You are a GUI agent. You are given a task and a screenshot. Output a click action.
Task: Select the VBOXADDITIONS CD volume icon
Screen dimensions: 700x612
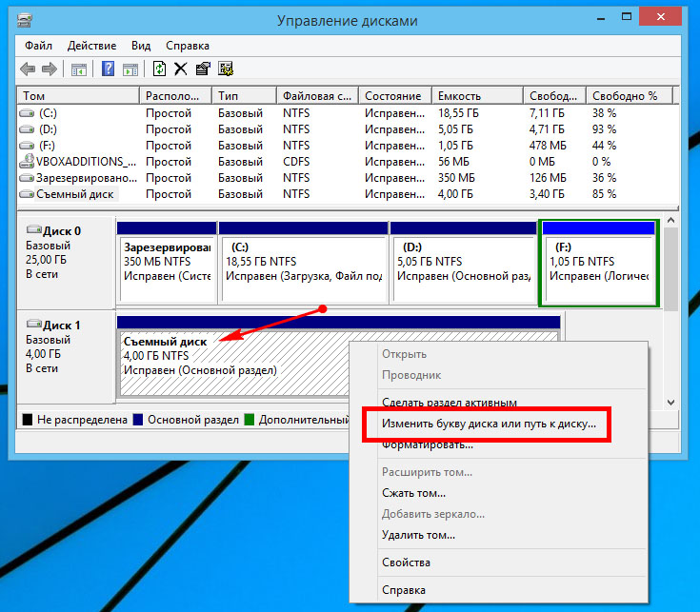28,161
